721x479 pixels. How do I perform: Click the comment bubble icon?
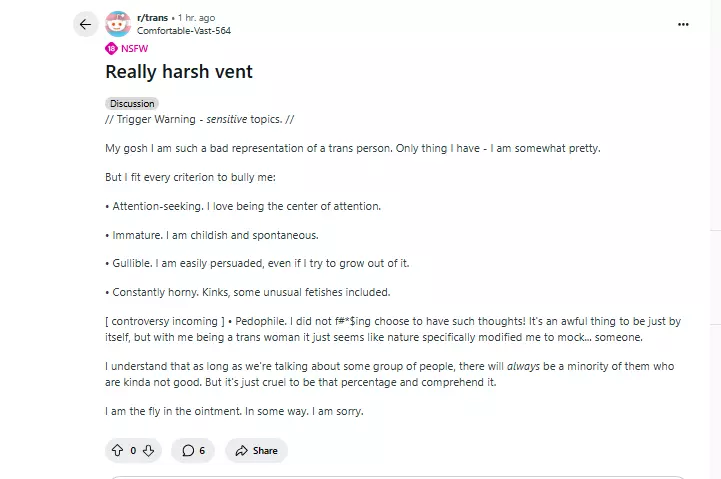187,451
